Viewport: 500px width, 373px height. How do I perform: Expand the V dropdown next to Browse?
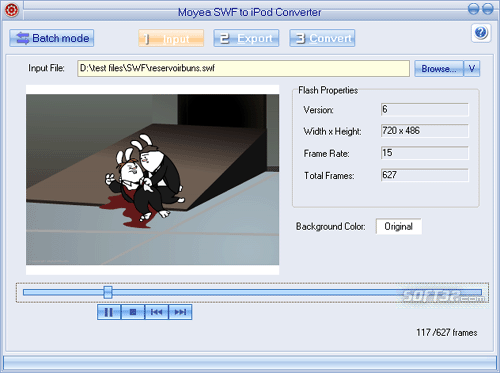(x=472, y=69)
